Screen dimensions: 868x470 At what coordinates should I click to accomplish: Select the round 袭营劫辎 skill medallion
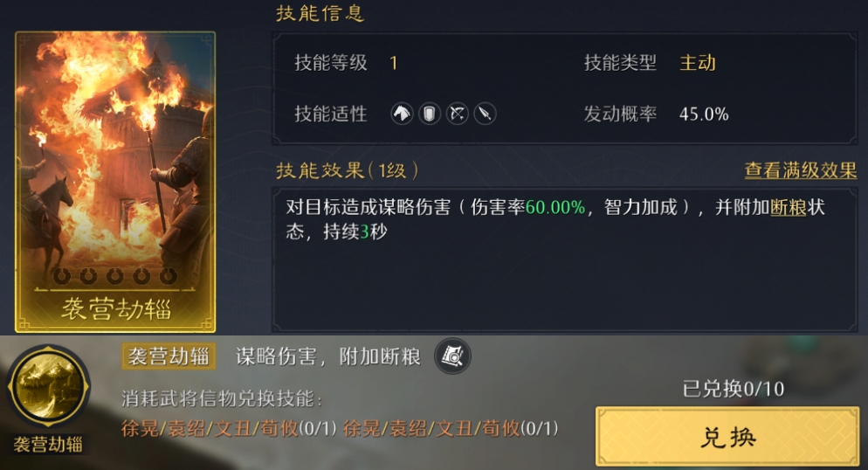[x=48, y=386]
